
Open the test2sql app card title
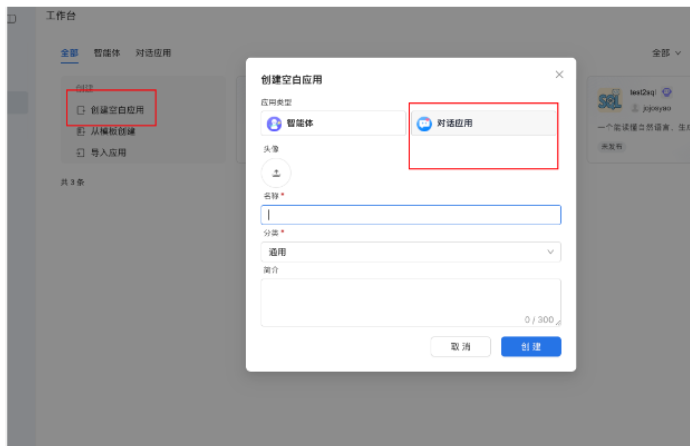click(643, 92)
